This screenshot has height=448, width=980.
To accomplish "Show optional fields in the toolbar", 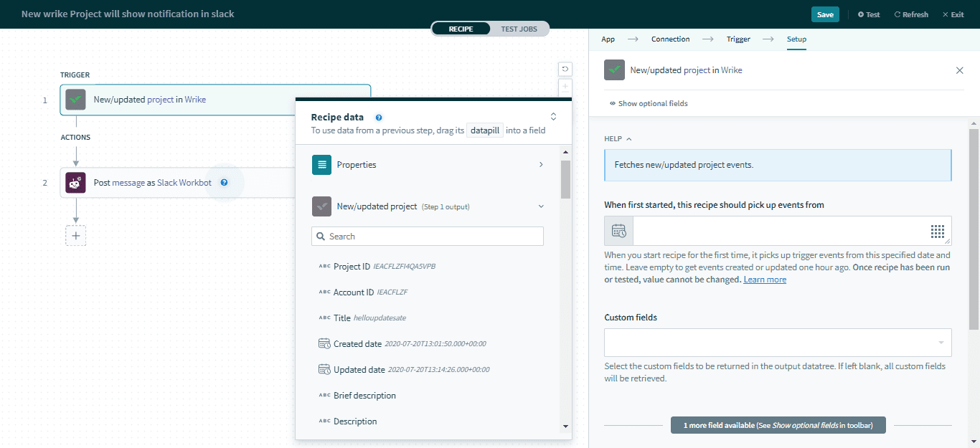I will [x=649, y=103].
